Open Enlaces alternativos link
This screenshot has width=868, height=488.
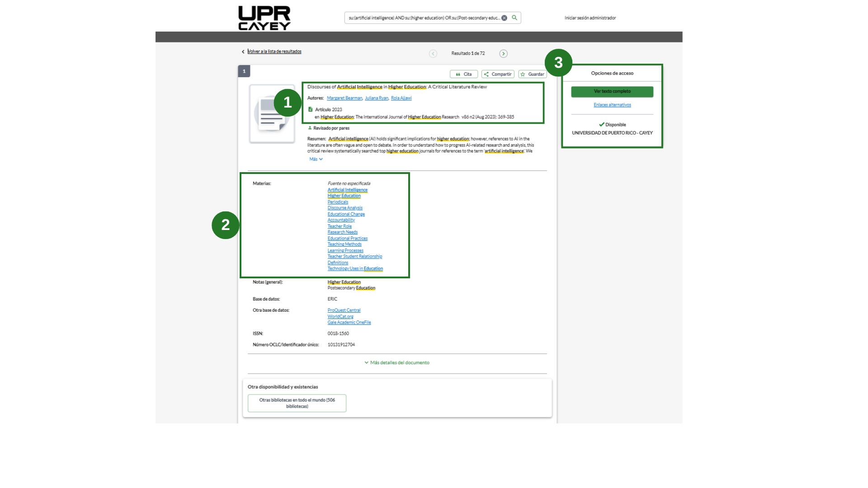612,105
